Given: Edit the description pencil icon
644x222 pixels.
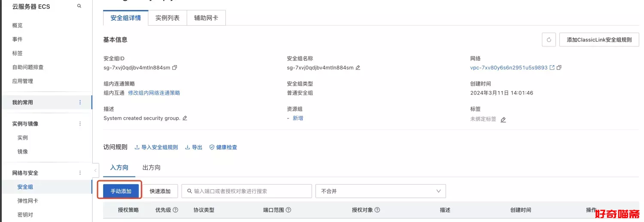Looking at the screenshot, I should (x=185, y=118).
